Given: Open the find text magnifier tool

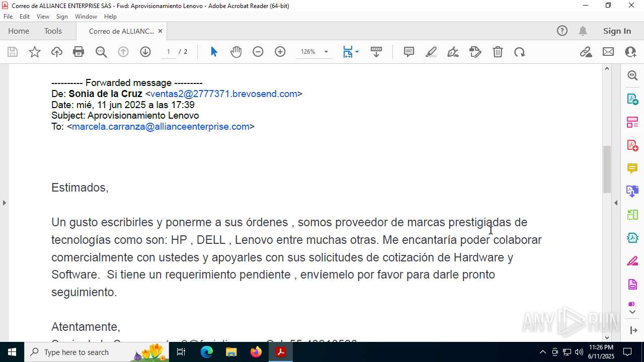Looking at the screenshot, I should tap(101, 52).
